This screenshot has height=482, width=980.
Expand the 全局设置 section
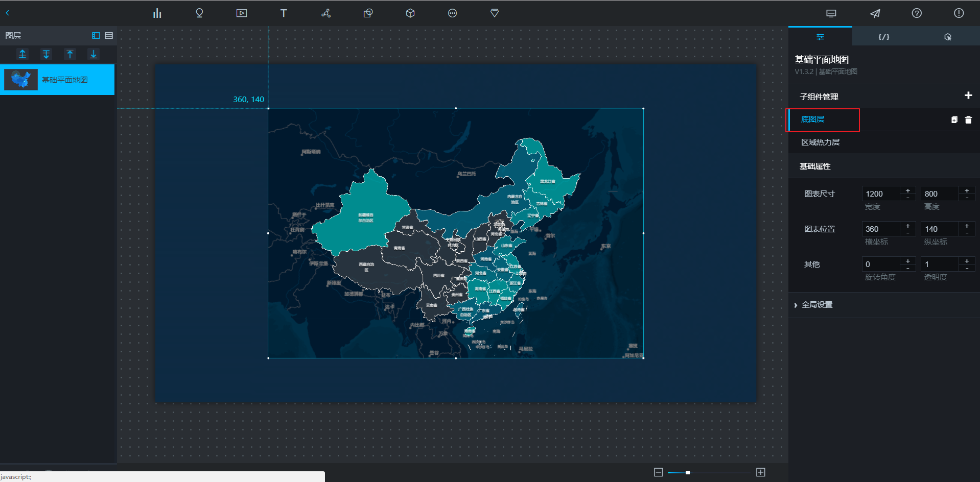pyautogui.click(x=816, y=305)
